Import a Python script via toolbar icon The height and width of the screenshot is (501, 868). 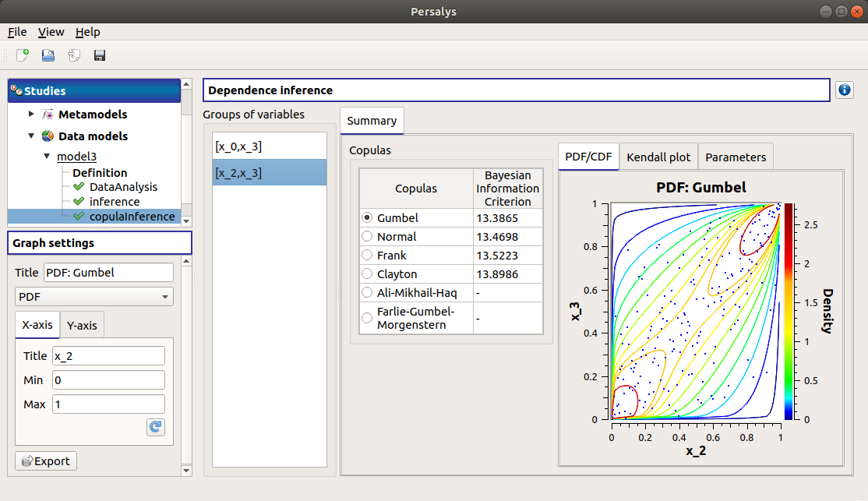tap(72, 55)
